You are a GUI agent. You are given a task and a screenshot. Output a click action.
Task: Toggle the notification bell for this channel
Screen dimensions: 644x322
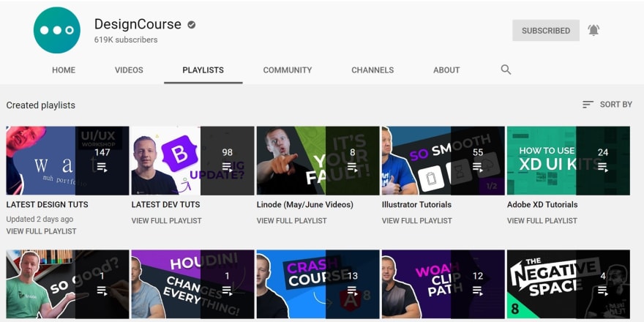tap(594, 30)
